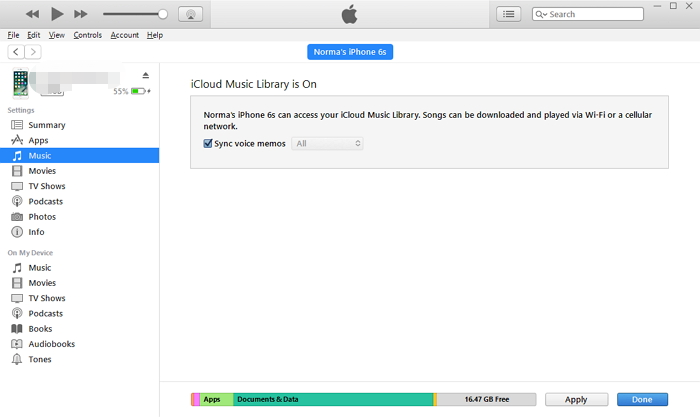700x417 pixels.
Task: Toggle the Sync voice memos checkbox
Action: pos(208,143)
